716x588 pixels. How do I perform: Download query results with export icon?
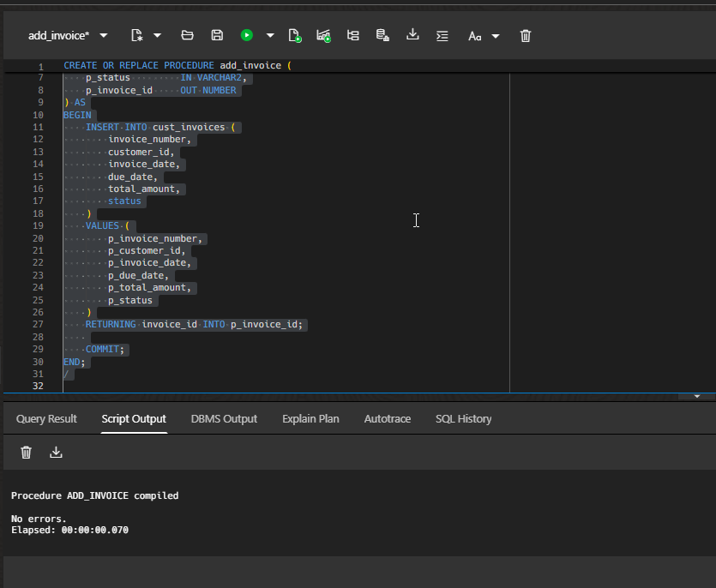coord(412,35)
